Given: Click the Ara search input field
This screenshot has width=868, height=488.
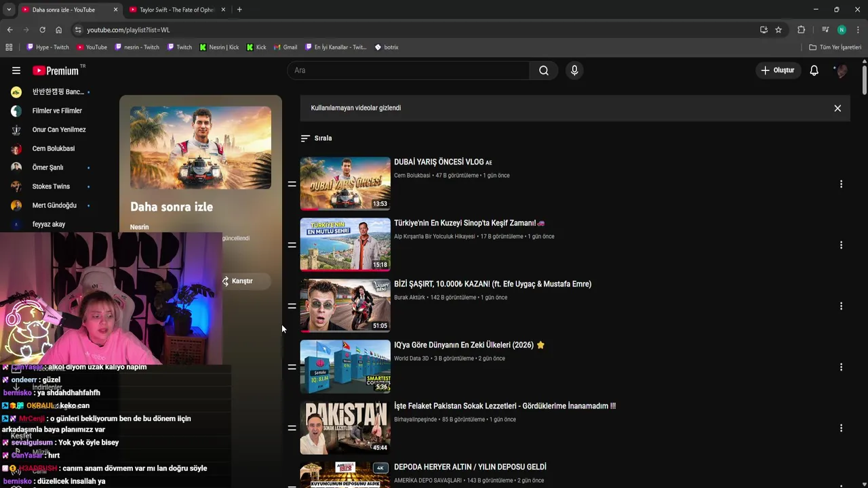Looking at the screenshot, I should coord(408,70).
